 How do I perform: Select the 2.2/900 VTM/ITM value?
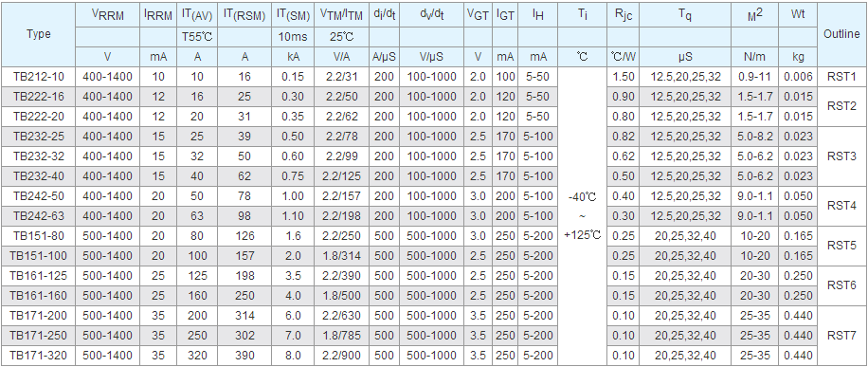pos(341,356)
